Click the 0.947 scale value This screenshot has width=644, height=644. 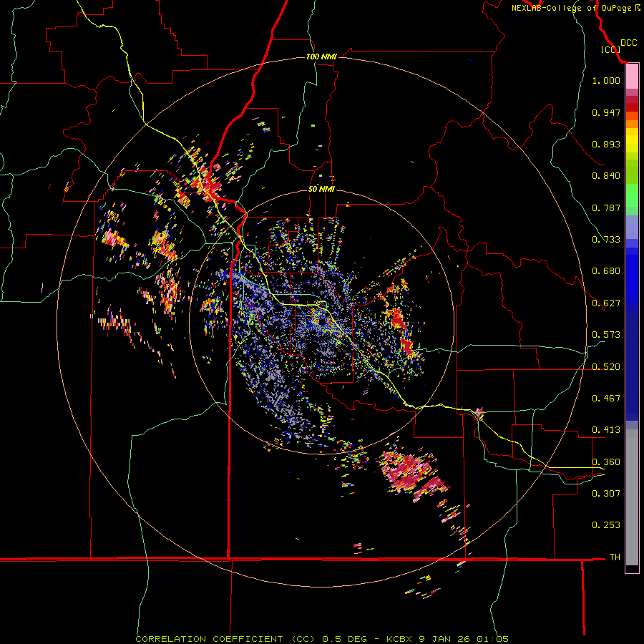coord(606,112)
